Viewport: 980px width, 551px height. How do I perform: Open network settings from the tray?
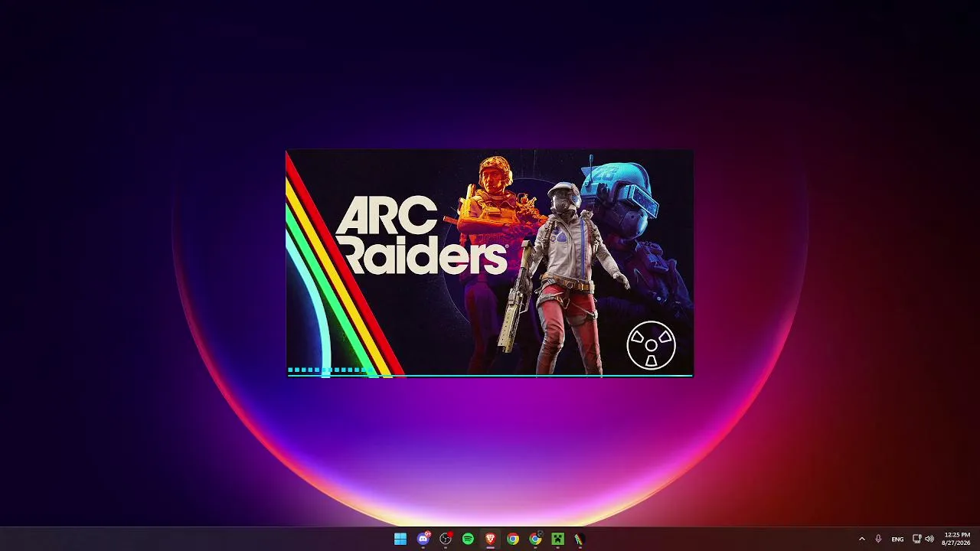916,539
